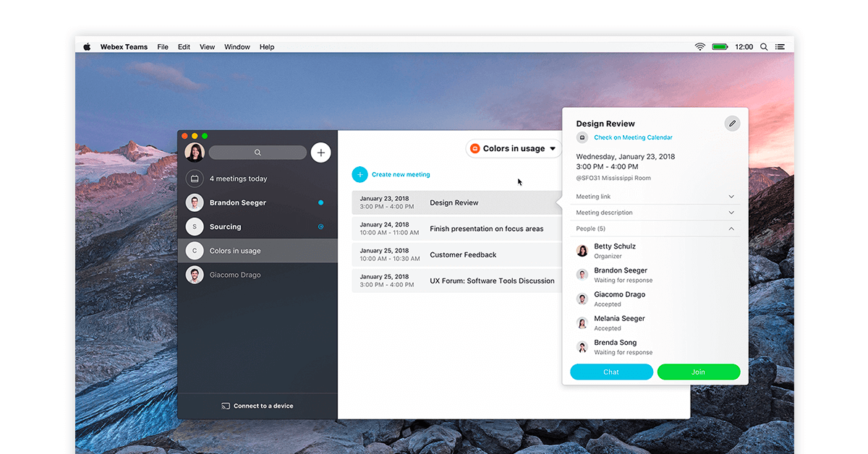The image size is (868, 454).
Task: Click the Wednesday, January 23, 2018 date
Action: [x=626, y=156]
